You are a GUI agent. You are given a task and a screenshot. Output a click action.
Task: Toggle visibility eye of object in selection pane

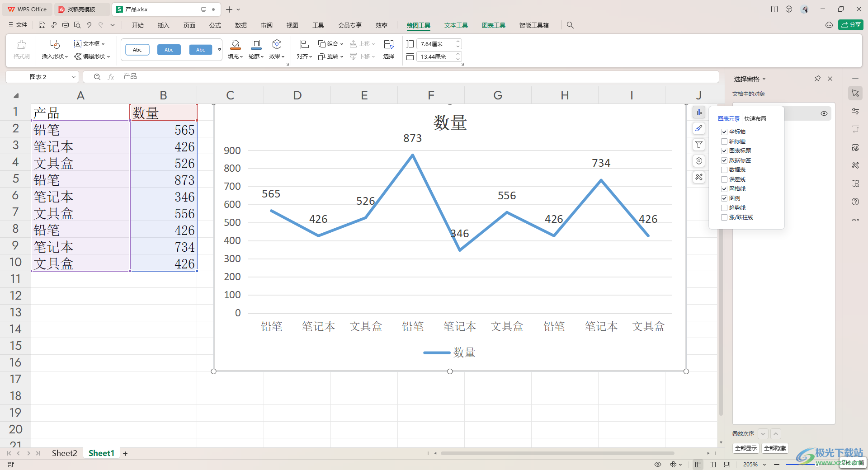tap(824, 113)
